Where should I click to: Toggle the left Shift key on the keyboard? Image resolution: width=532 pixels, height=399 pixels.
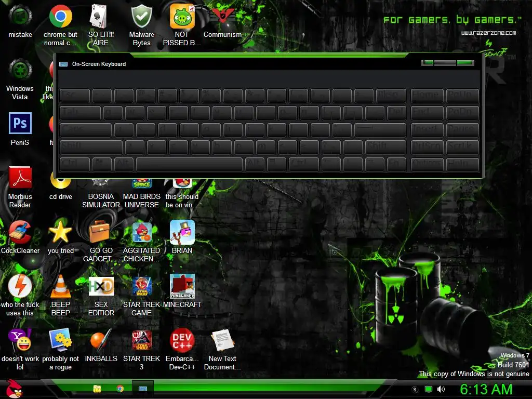(x=91, y=148)
